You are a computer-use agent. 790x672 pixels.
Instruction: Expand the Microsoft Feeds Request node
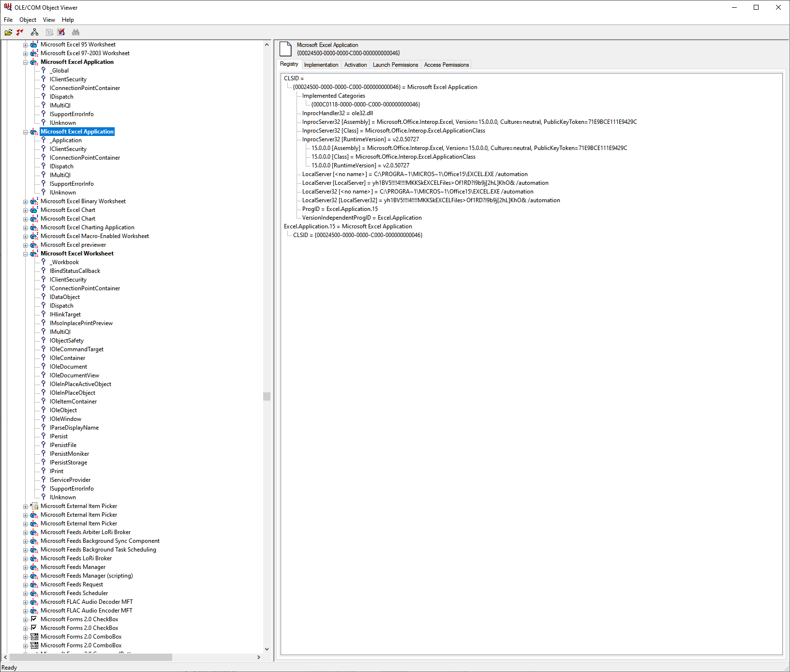26,585
